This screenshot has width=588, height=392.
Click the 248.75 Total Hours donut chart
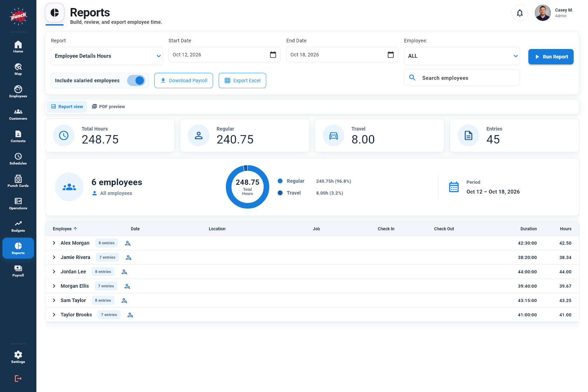[x=247, y=187]
